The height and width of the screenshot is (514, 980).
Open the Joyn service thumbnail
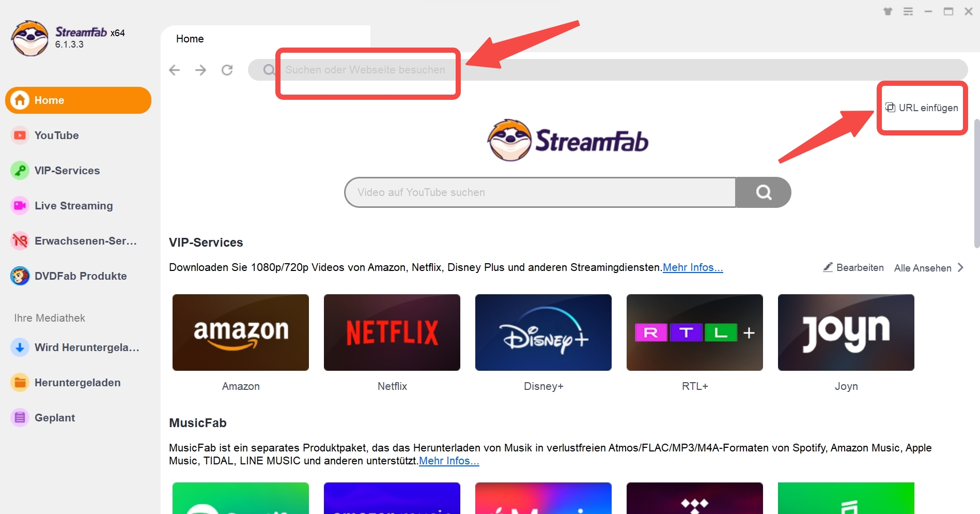coord(846,332)
